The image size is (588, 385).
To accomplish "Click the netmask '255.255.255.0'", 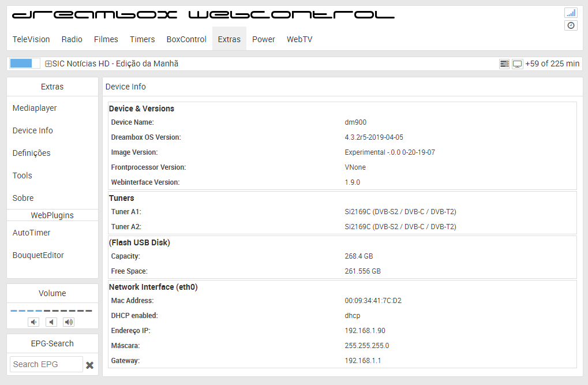I will pyautogui.click(x=367, y=346).
